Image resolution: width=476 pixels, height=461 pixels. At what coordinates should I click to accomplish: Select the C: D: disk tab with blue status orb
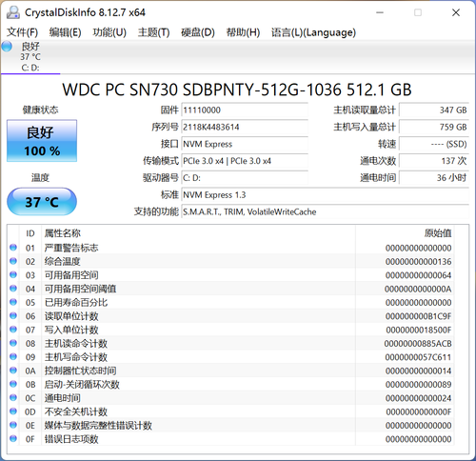[x=30, y=57]
